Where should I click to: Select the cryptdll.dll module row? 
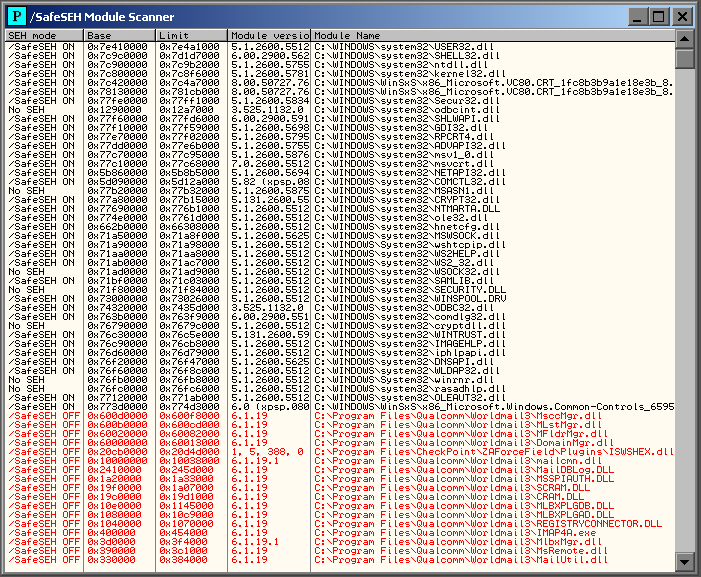[340, 325]
